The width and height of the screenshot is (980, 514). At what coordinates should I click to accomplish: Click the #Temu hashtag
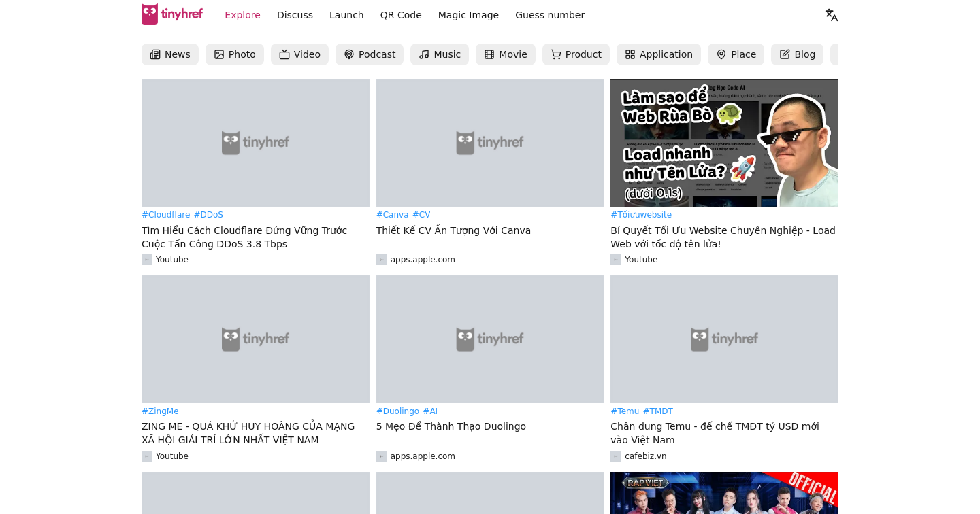coord(625,411)
